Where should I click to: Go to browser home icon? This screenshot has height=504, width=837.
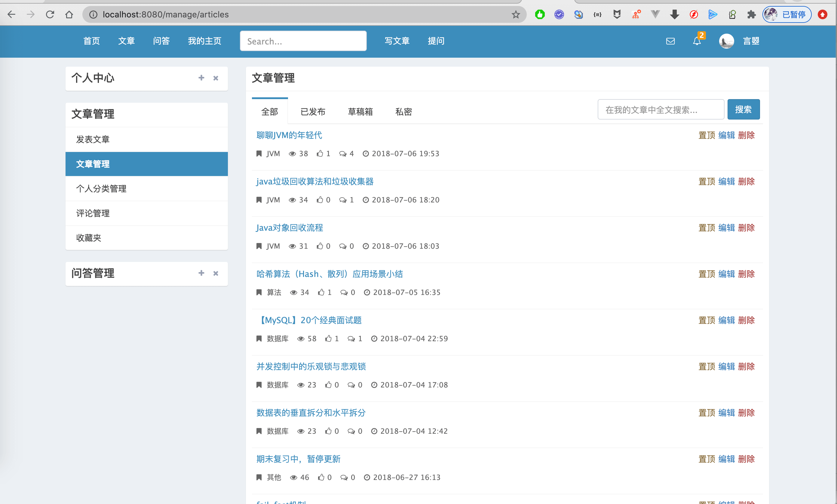[x=69, y=14]
